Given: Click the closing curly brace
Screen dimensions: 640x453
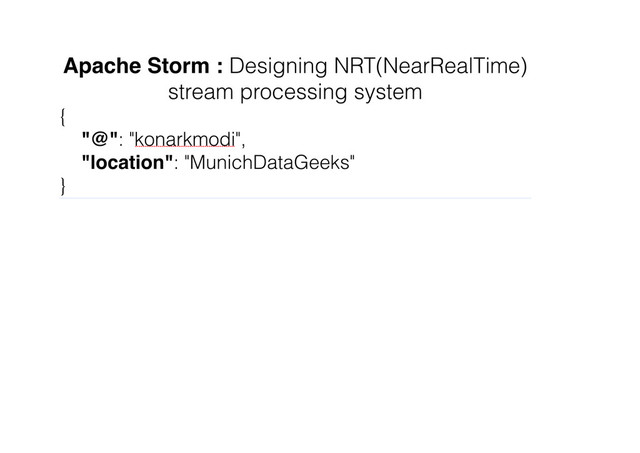Looking at the screenshot, I should pos(62,186).
